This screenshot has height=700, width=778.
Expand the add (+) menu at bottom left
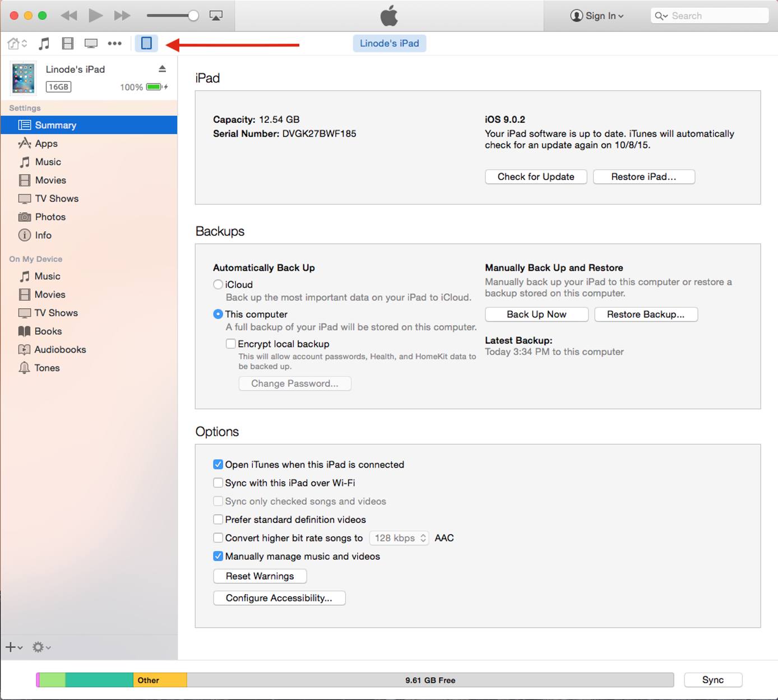click(12, 647)
